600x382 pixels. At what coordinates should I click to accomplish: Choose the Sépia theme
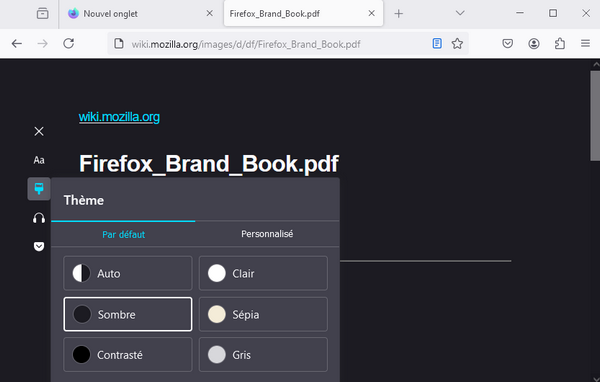[263, 314]
